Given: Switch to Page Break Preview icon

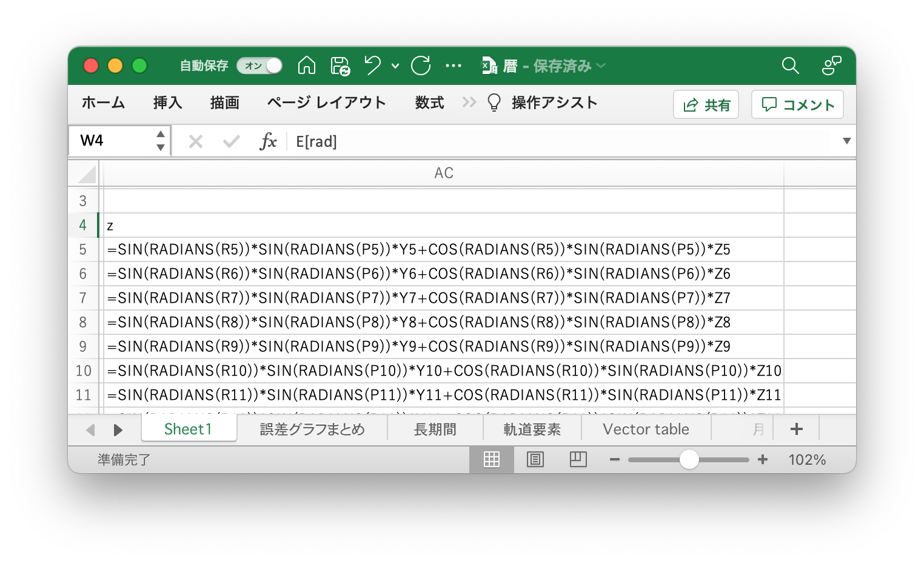Looking at the screenshot, I should tap(578, 459).
